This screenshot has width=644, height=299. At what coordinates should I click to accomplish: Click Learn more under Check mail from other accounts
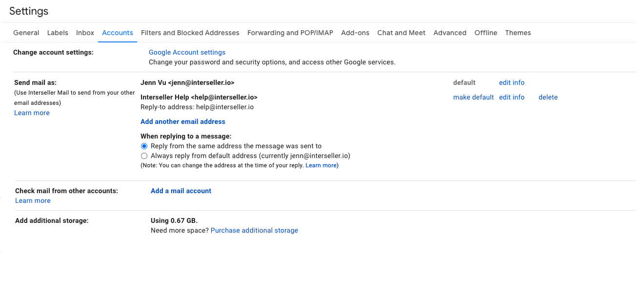click(x=33, y=200)
